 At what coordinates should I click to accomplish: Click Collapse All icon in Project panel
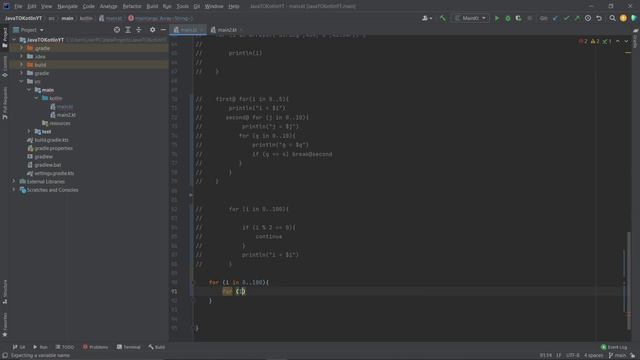(138, 30)
